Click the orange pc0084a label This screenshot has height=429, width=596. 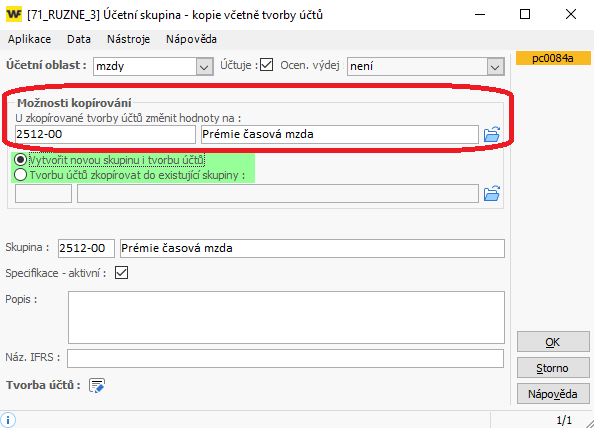coord(553,58)
